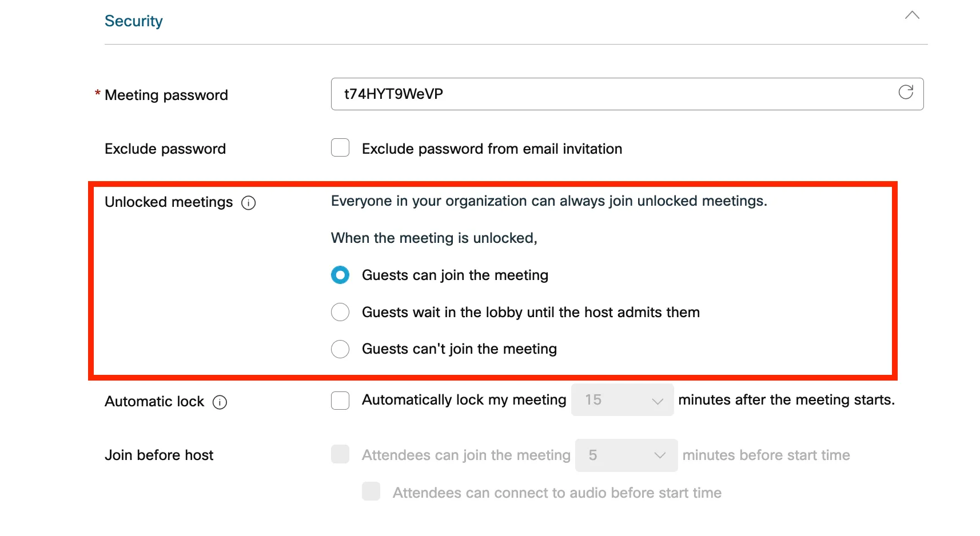Viewport: 980px width, 536px height.
Task: Collapse the Security section chevron
Action: (x=912, y=15)
